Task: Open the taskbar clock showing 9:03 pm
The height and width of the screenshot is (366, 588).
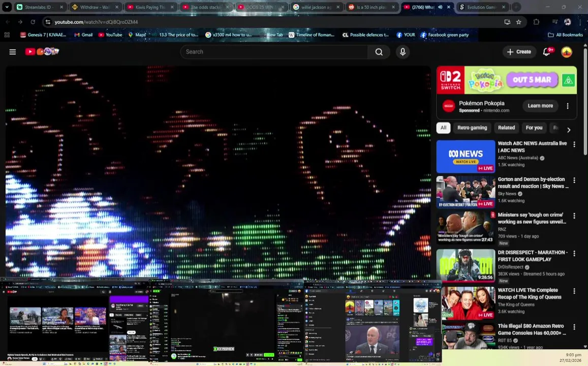Action: pyautogui.click(x=570, y=357)
